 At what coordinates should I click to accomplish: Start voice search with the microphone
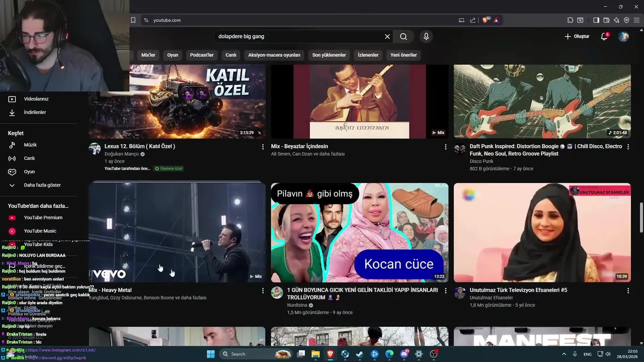click(426, 36)
